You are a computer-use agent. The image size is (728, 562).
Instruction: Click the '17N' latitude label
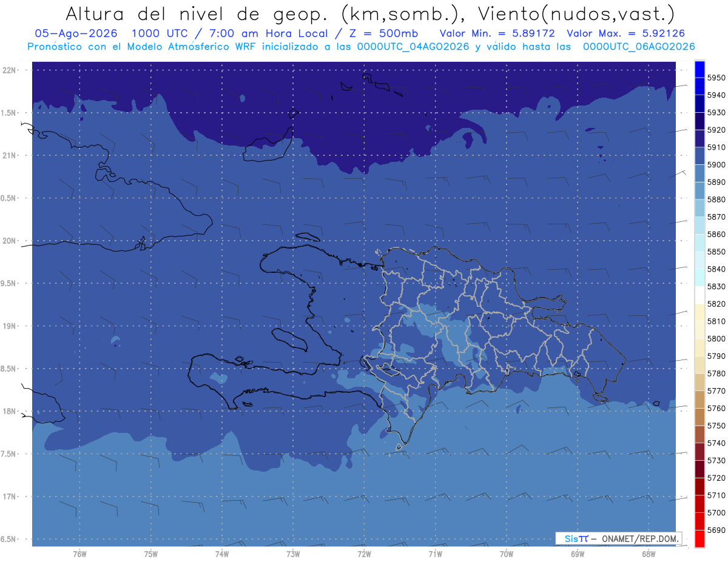[9, 497]
